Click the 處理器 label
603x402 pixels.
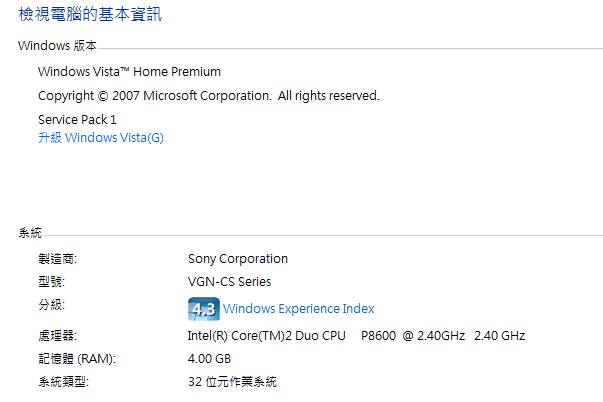click(x=57, y=336)
